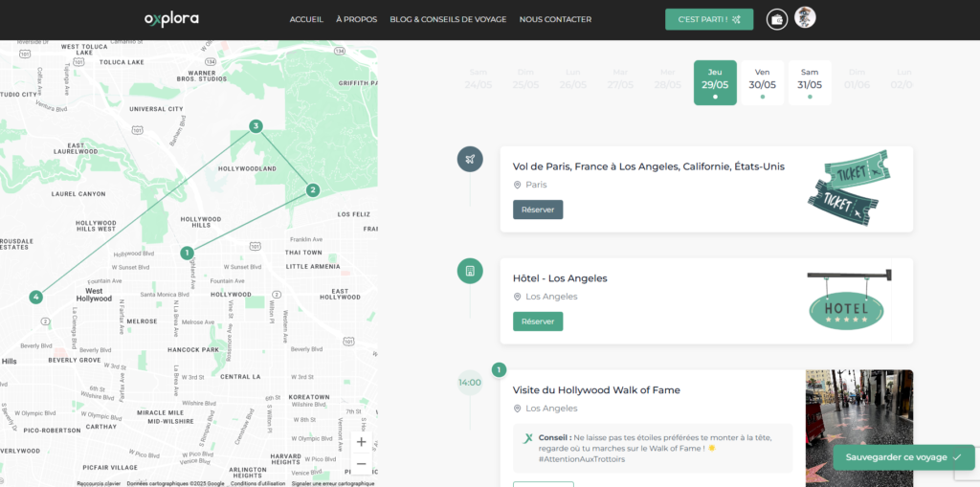Viewport: 980px width, 487px height.
Task: Open À propos menu item
Action: point(356,19)
